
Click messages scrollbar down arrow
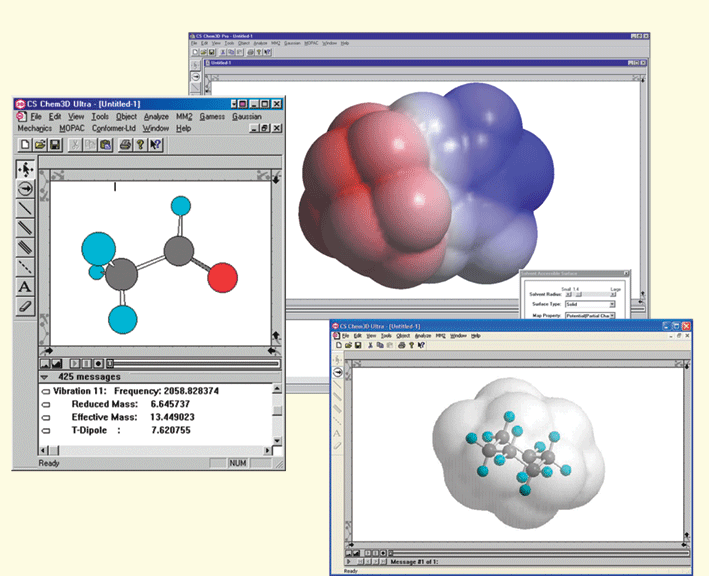pos(277,440)
